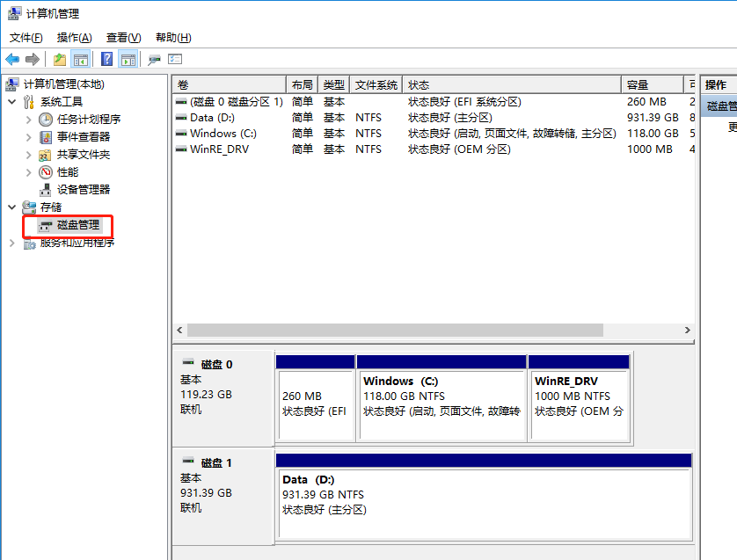Image resolution: width=737 pixels, height=560 pixels.
Task: Select the 计算机管理(本地) root node icon
Action: point(12,84)
